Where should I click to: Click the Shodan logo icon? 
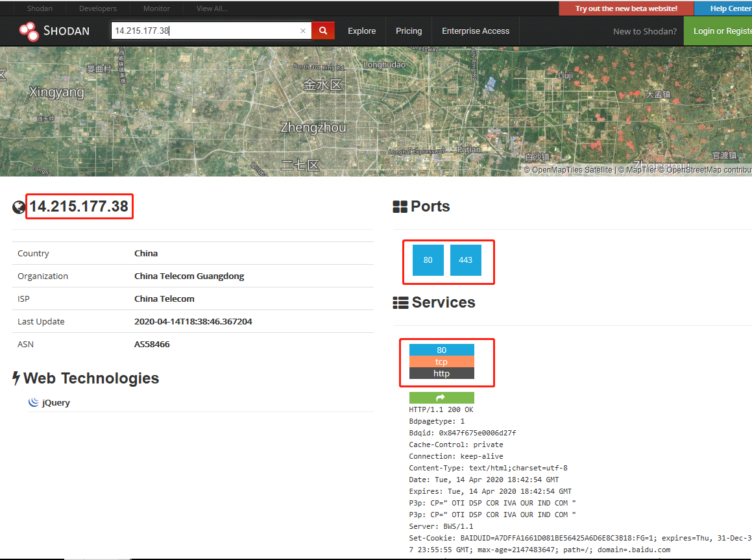[x=29, y=31]
